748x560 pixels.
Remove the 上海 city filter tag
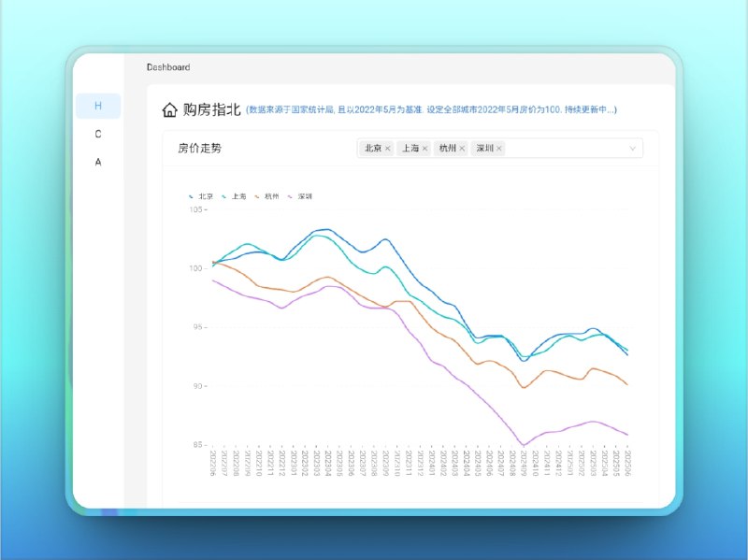[424, 148]
